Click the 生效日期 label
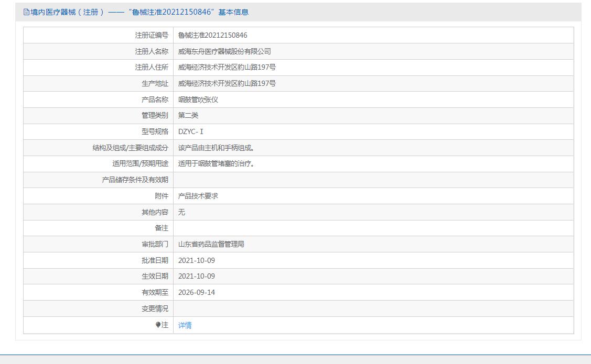The height and width of the screenshot is (364, 591). coord(155,277)
